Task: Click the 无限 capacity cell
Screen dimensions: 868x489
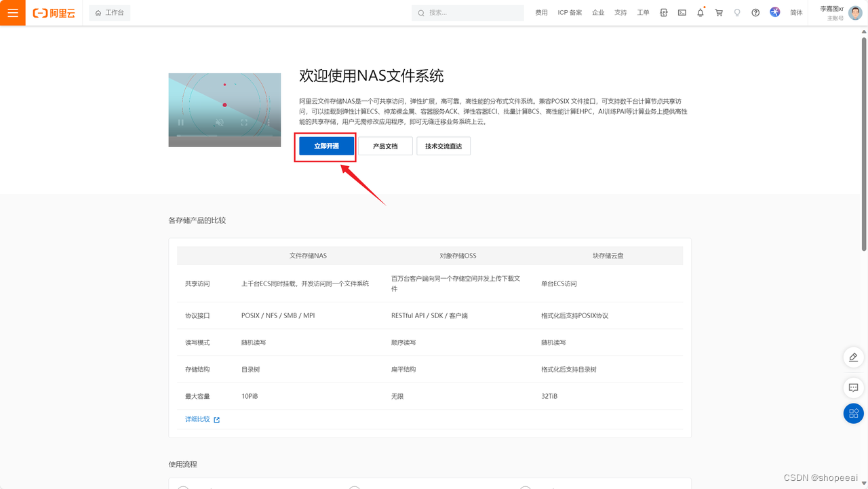Action: tap(397, 396)
